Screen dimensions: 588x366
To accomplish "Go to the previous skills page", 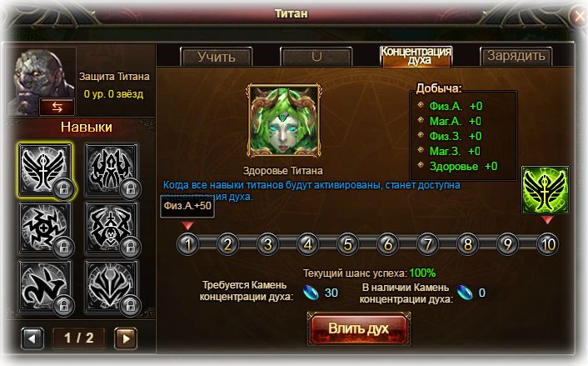I will 32,338.
